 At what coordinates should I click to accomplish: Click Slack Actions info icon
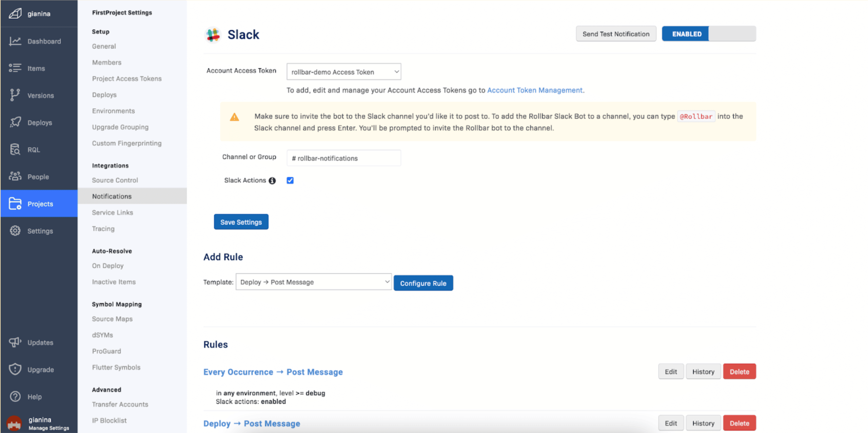[272, 181]
